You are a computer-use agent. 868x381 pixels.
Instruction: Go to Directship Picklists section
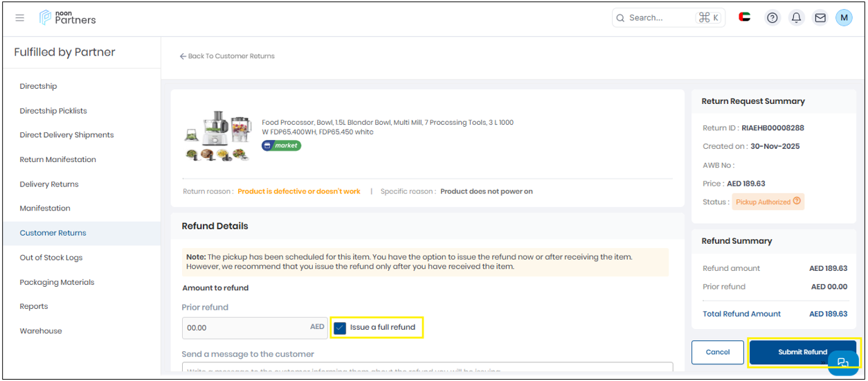(53, 111)
